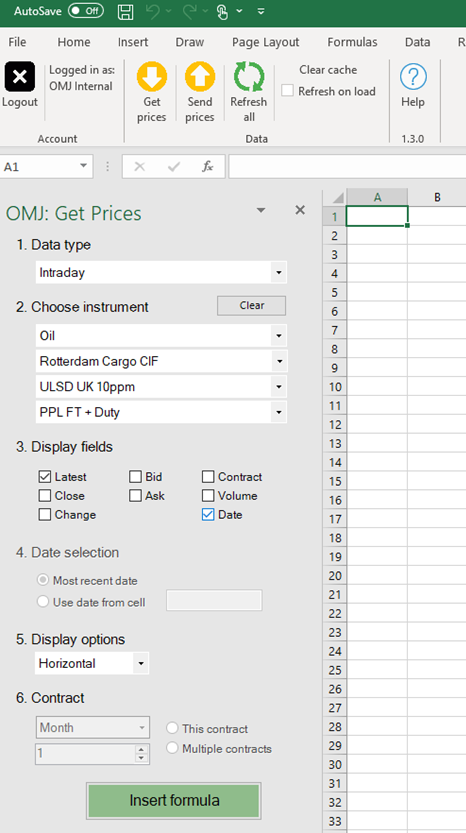Click the Get prices download icon
The width and height of the screenshot is (466, 833).
151,76
